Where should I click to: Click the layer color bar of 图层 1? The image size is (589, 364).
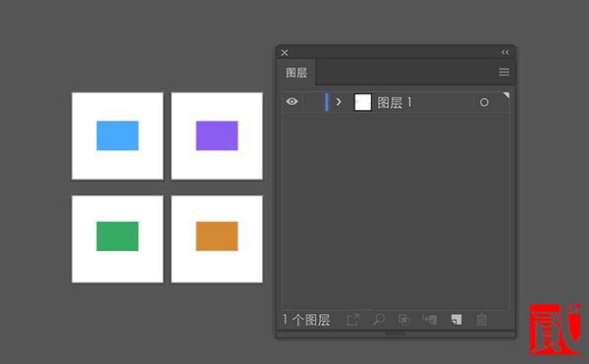pos(327,102)
